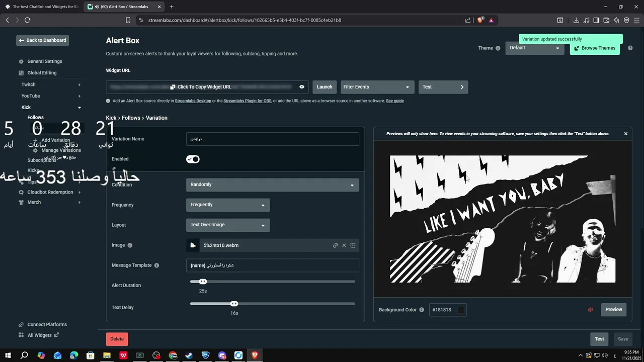Open Microsoft Store from taskbar

(x=90, y=355)
